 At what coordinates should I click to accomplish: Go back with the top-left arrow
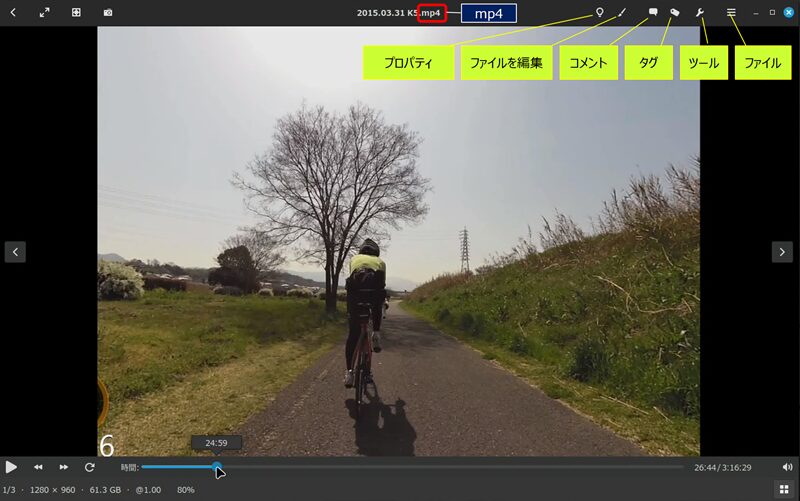[x=13, y=12]
